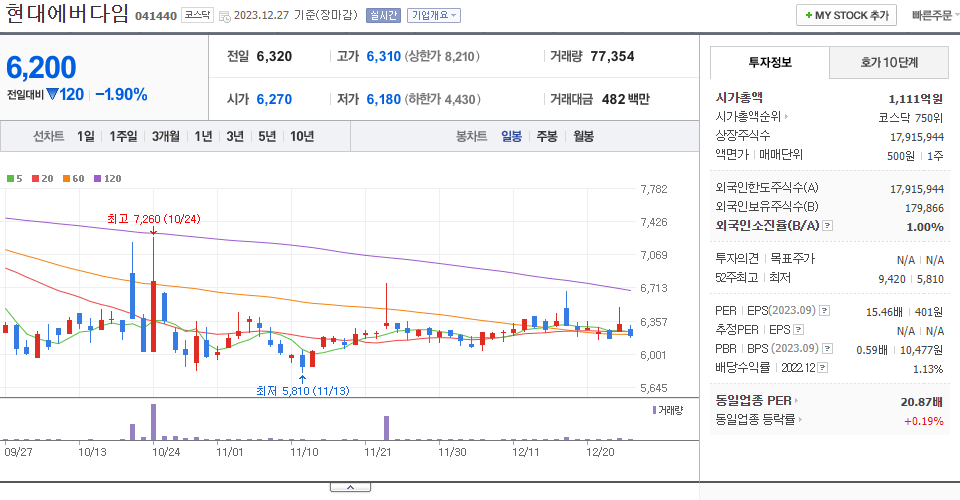Open the 동일업종 등락률 link
This screenshot has height=500, width=960.
point(759,419)
